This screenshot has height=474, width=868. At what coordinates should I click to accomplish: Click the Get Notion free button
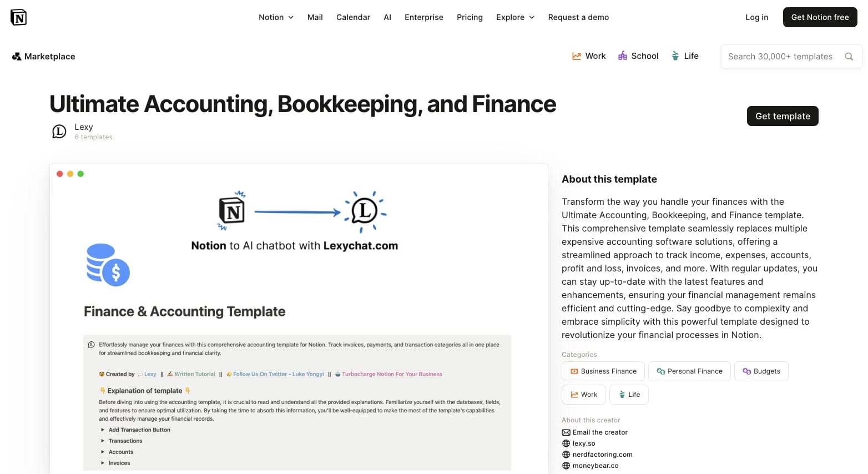(x=820, y=17)
